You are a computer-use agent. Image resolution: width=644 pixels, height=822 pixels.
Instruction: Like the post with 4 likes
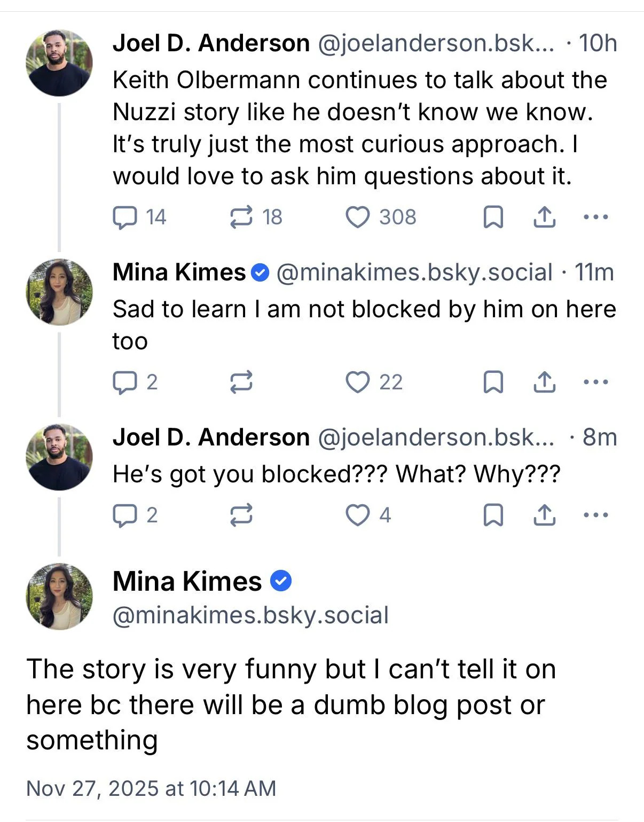[x=357, y=515]
